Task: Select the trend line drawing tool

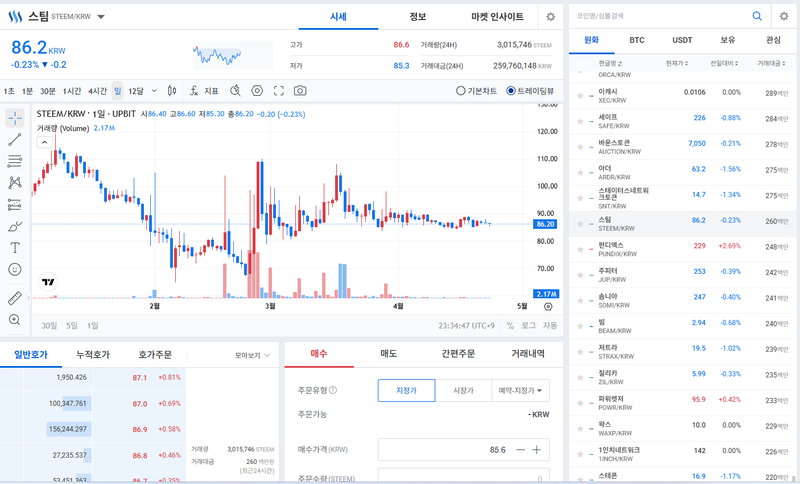Action: pyautogui.click(x=15, y=140)
